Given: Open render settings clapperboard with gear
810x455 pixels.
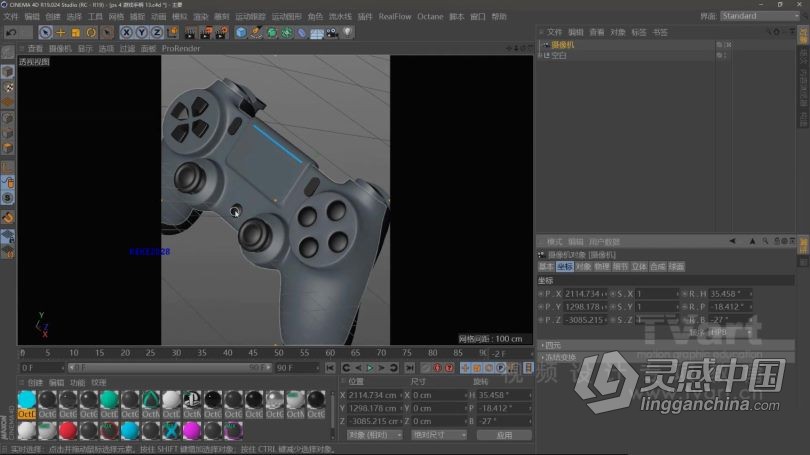Looking at the screenshot, I should (x=221, y=33).
